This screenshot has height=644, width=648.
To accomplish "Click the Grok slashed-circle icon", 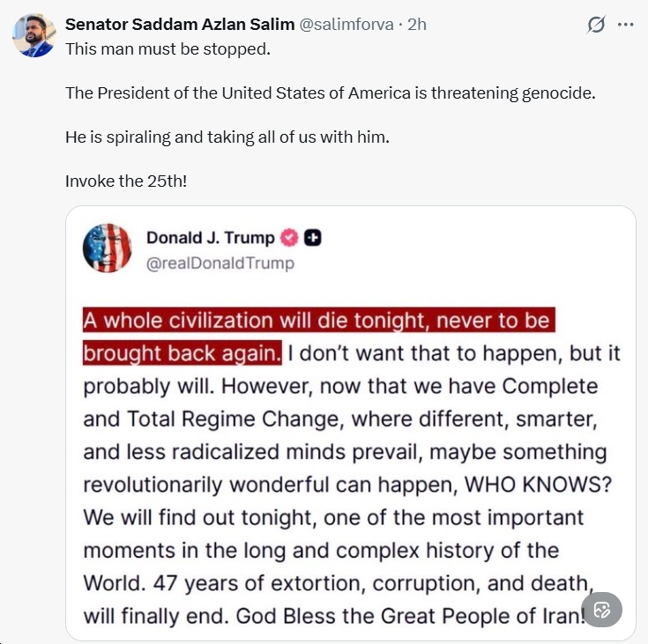I will pyautogui.click(x=596, y=25).
